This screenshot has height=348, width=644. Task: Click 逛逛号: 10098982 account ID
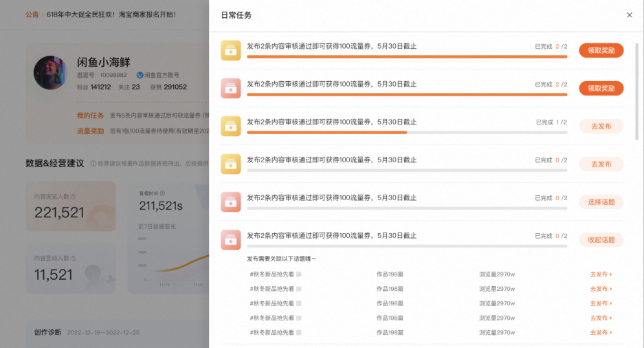[x=102, y=75]
